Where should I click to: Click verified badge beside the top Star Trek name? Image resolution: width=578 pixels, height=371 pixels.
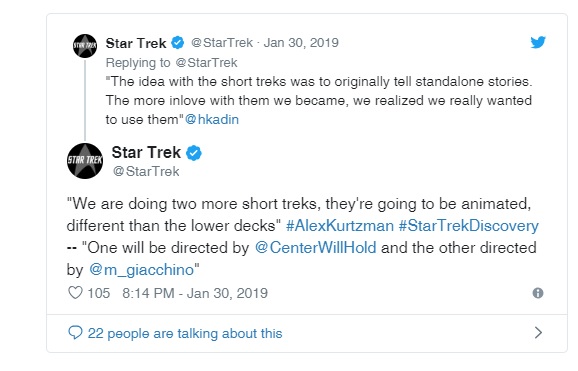[x=178, y=43]
